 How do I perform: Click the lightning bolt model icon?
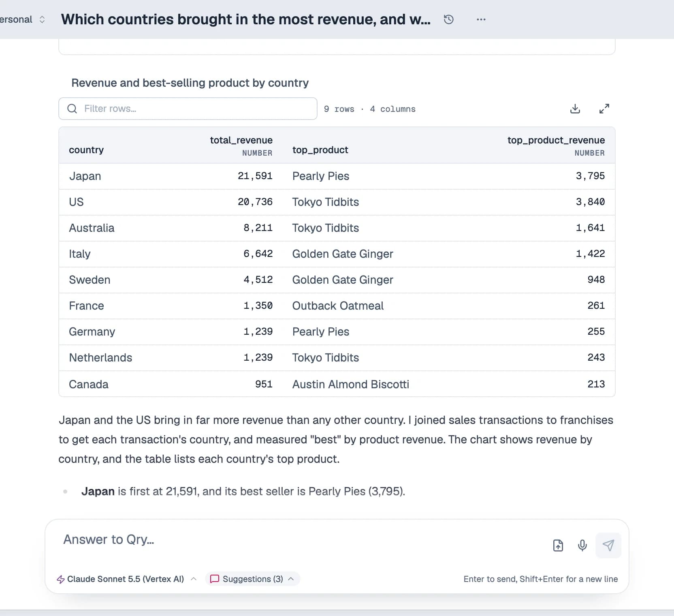tap(61, 579)
